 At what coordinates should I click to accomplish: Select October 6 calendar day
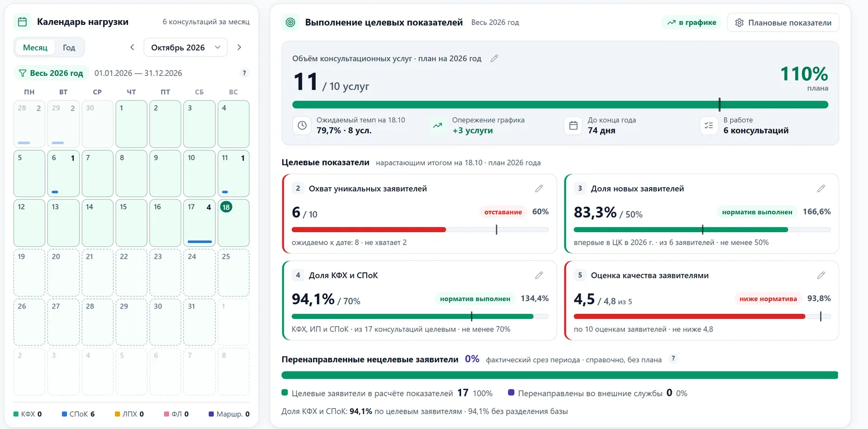(63, 174)
